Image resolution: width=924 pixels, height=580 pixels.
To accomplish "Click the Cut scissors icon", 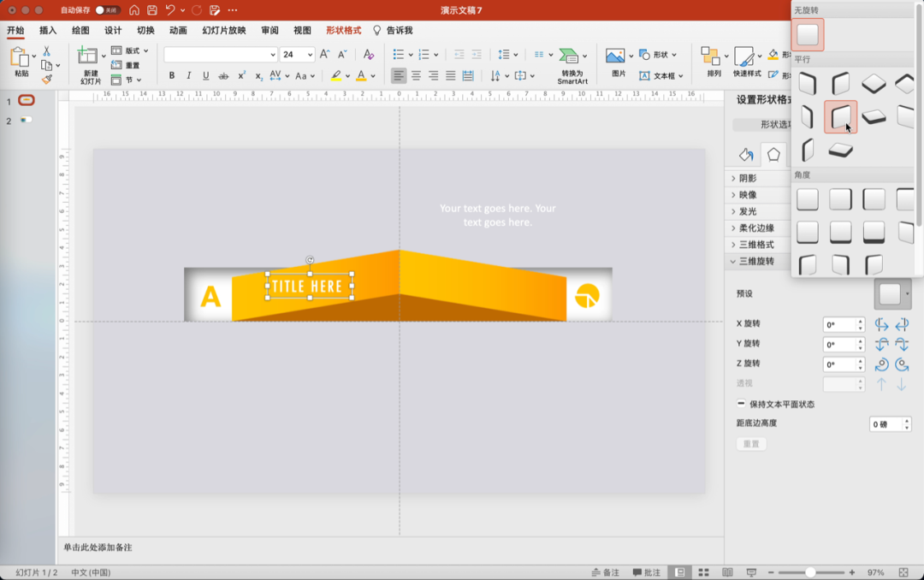I will coord(47,51).
